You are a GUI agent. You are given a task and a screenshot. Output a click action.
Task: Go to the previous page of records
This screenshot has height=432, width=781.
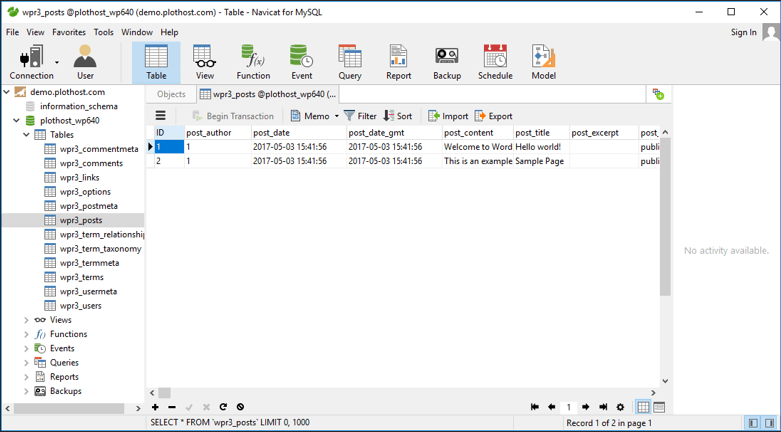(x=551, y=407)
